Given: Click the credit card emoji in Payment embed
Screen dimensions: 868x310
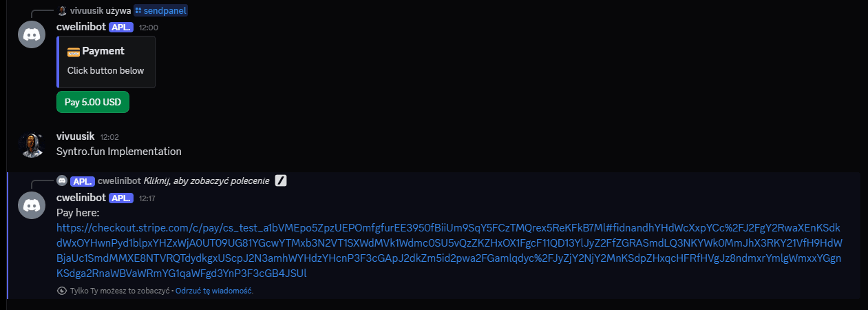Looking at the screenshot, I should [x=74, y=51].
